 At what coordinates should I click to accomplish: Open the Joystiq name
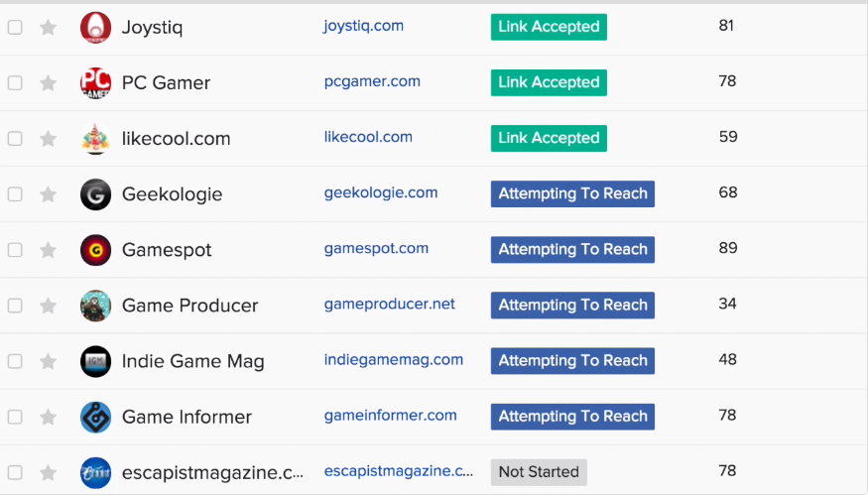pos(152,28)
